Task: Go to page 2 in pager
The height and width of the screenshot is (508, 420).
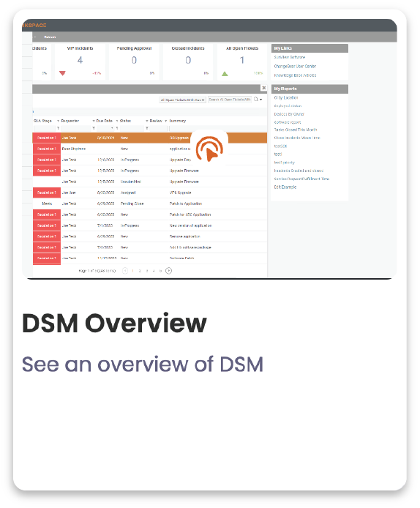Action: 140,271
